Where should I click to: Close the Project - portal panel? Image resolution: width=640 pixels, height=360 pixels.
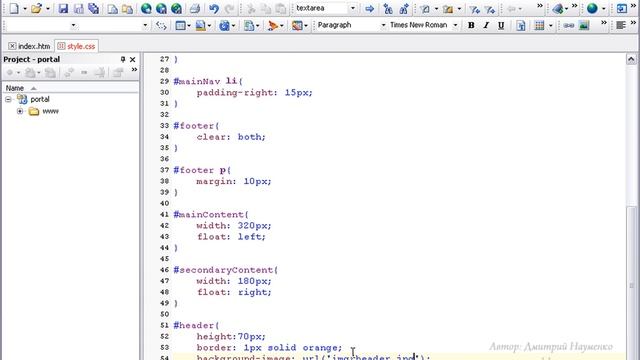[x=133, y=60]
